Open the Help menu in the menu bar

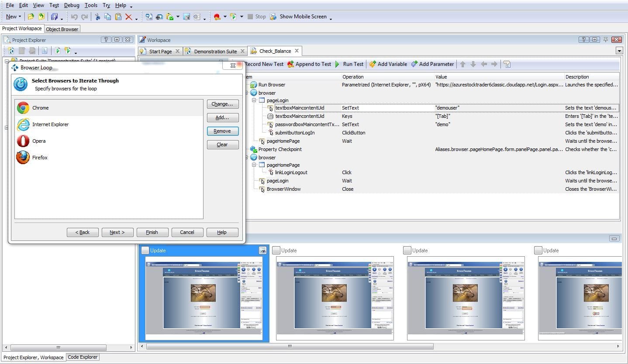(121, 5)
